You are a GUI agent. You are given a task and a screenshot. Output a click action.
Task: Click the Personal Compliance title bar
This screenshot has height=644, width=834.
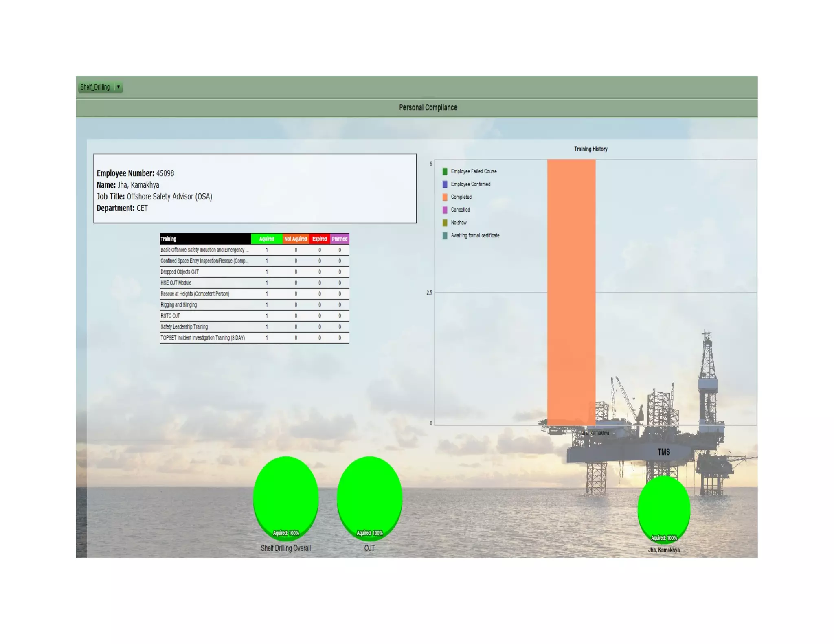click(428, 107)
